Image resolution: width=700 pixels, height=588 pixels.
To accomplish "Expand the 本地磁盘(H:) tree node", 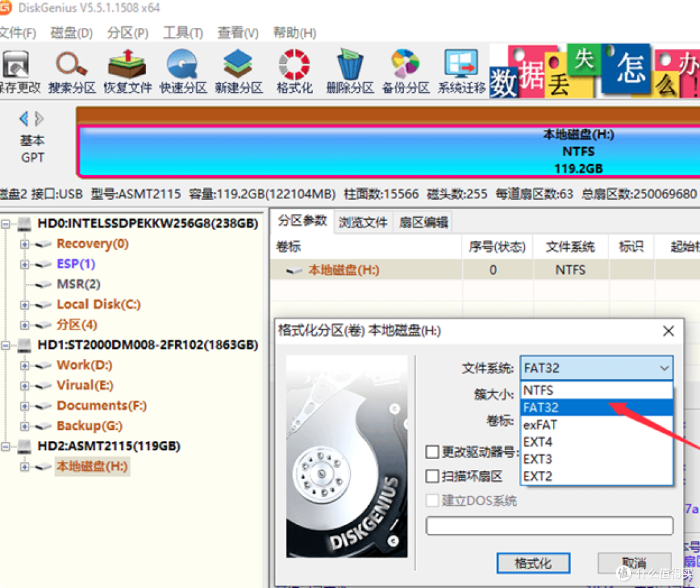I will pos(25,467).
